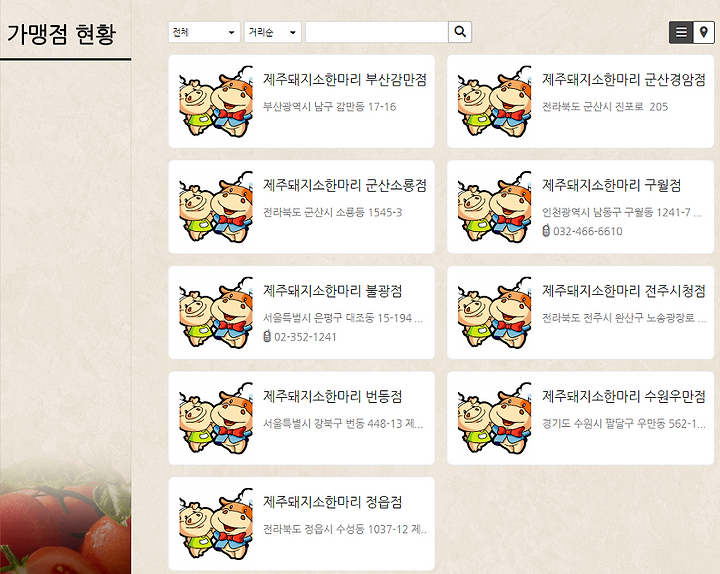Open the 거리순 sort dropdown

(x=272, y=32)
